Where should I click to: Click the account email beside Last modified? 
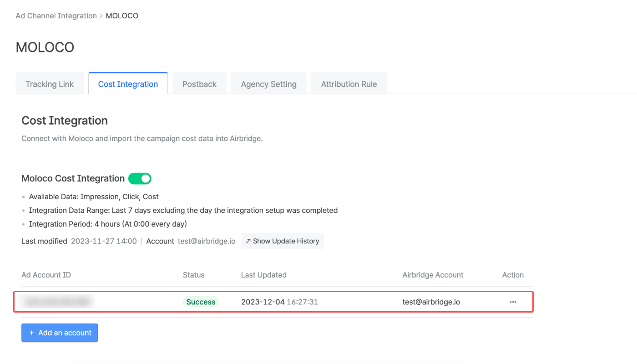pos(207,241)
